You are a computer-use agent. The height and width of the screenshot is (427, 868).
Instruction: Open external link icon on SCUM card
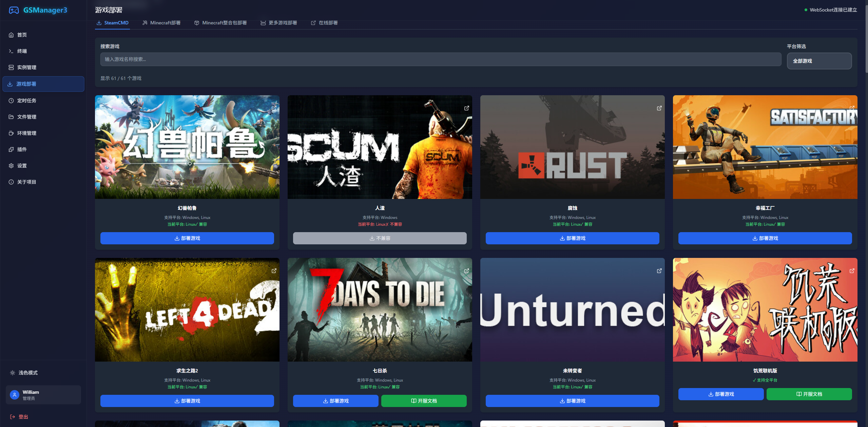[x=467, y=108]
